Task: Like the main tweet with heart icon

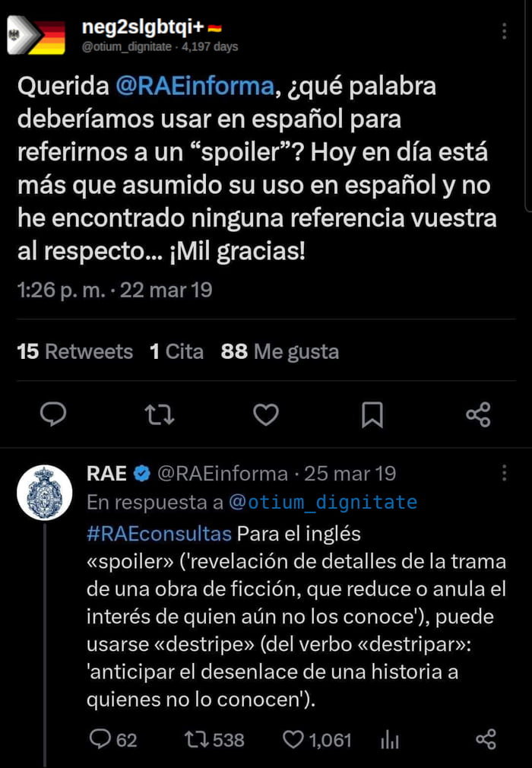Action: 266,414
